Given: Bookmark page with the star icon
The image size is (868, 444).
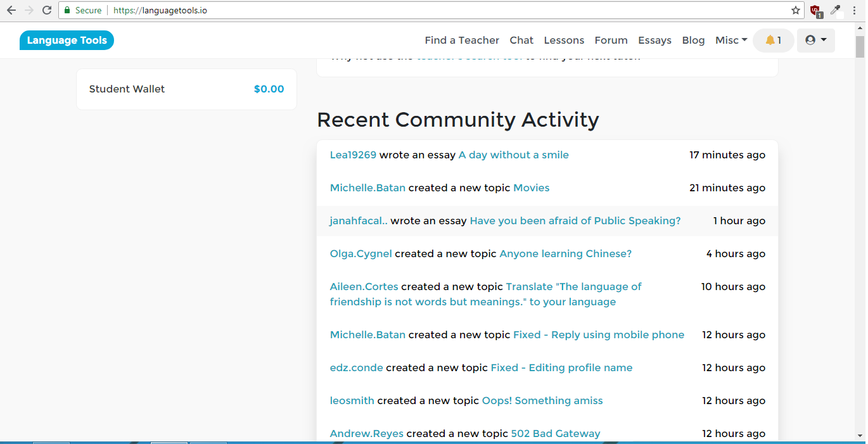Looking at the screenshot, I should pos(796,10).
